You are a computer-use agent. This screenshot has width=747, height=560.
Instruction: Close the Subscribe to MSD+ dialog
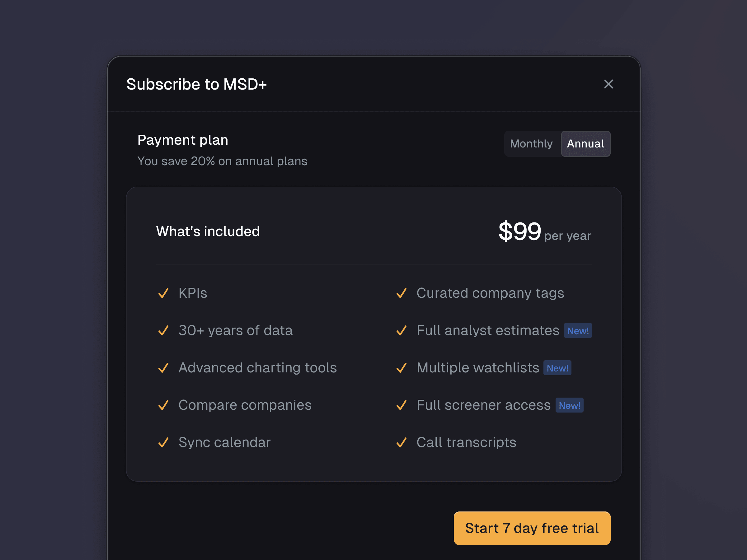pos(608,84)
